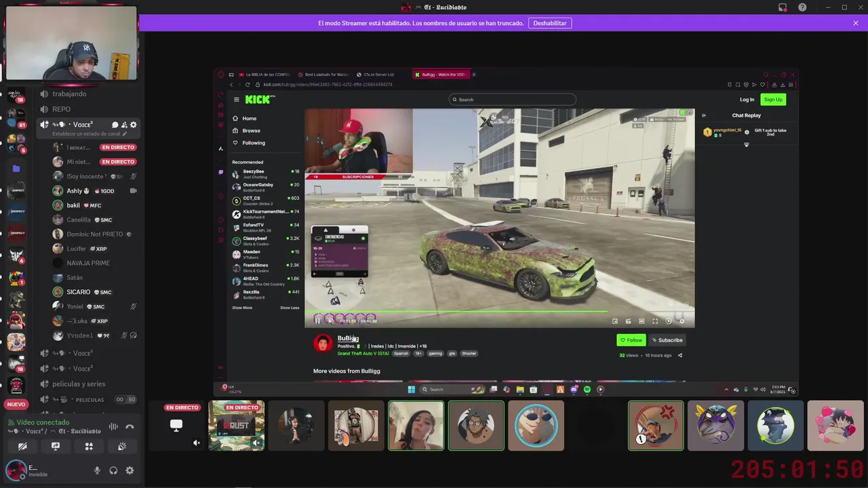Open a new browser tab
This screenshot has height=488, width=868.
pos(473,75)
